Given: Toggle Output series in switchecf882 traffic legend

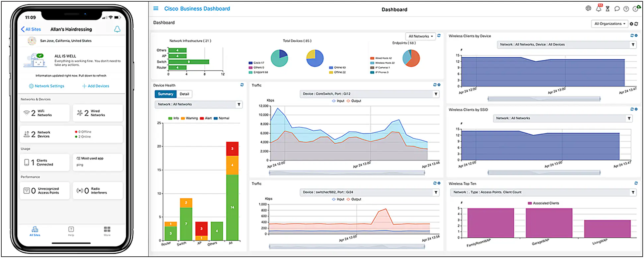Looking at the screenshot, I should tap(354, 199).
